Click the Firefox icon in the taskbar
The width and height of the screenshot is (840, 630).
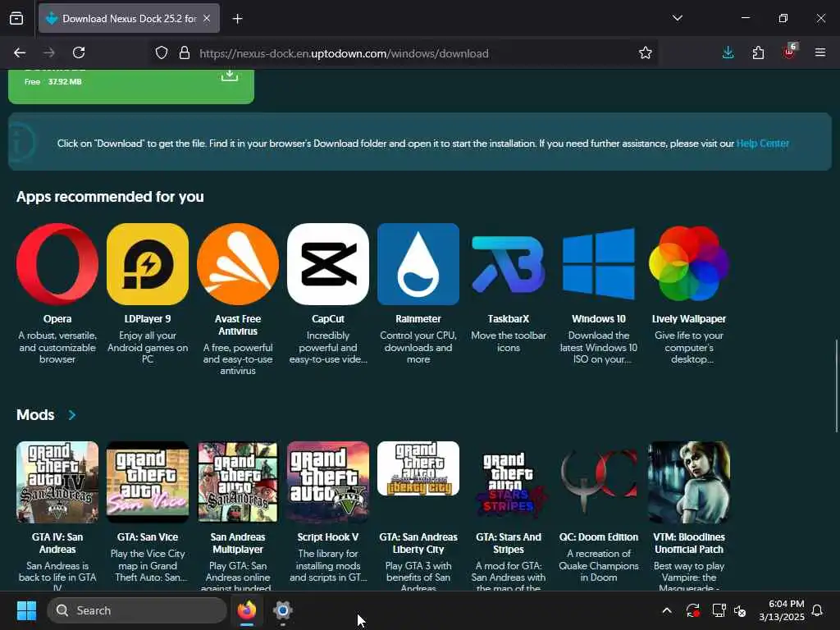[247, 610]
